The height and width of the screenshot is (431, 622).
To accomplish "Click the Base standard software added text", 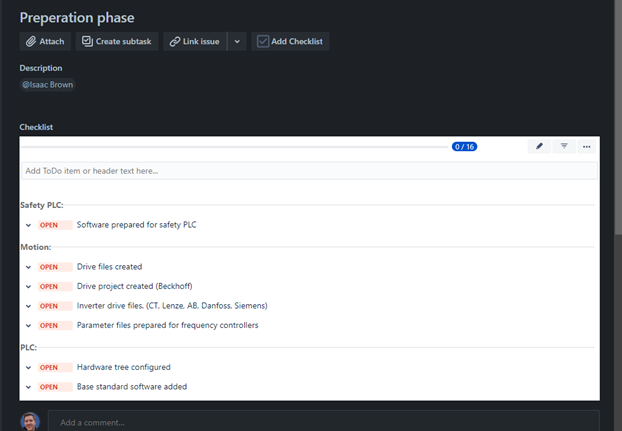I will click(x=132, y=387).
